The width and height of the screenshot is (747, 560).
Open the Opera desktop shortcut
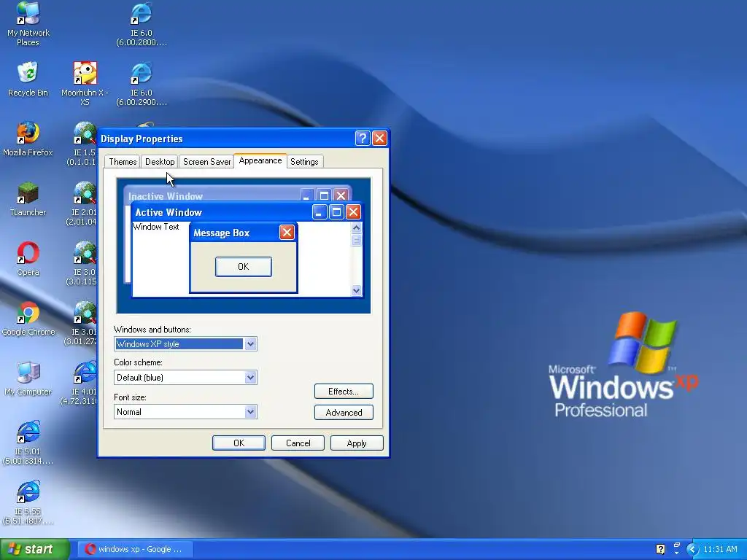click(x=28, y=259)
